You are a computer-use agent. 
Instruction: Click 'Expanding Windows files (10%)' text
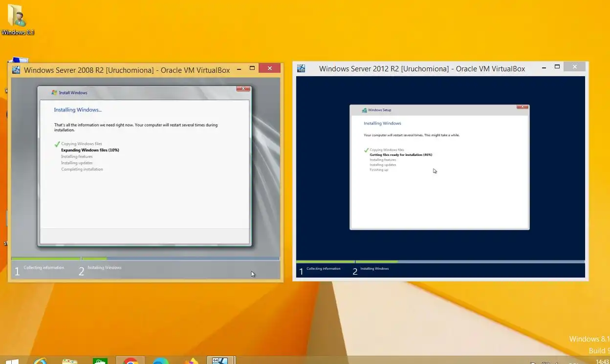90,150
